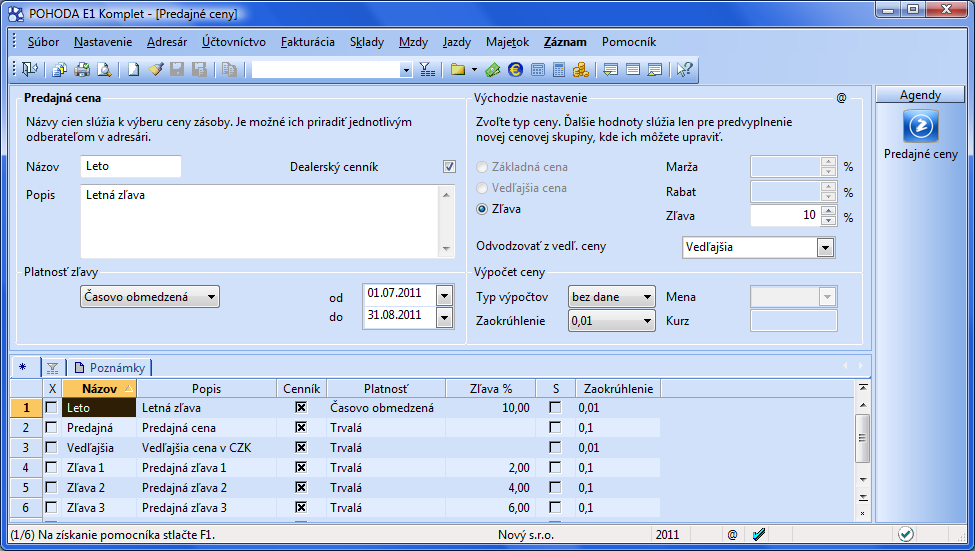Click the gold coins stack icon
975x551 pixels.
581,70
